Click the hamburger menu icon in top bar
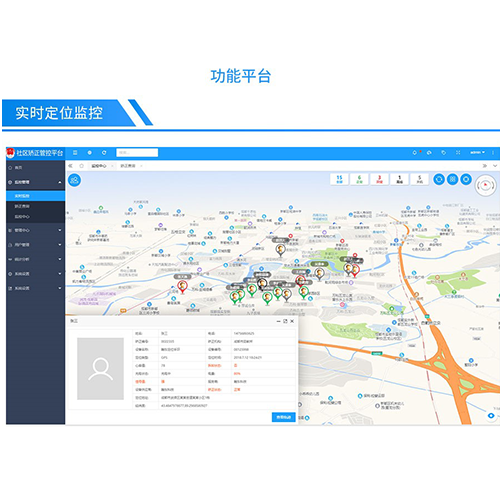500x500 pixels. (75, 153)
